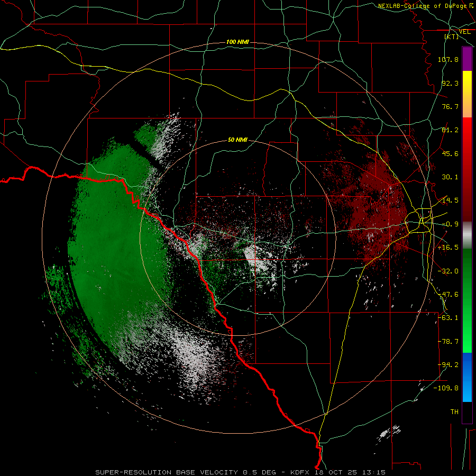Click the 30.1 legend value

pyautogui.click(x=450, y=177)
